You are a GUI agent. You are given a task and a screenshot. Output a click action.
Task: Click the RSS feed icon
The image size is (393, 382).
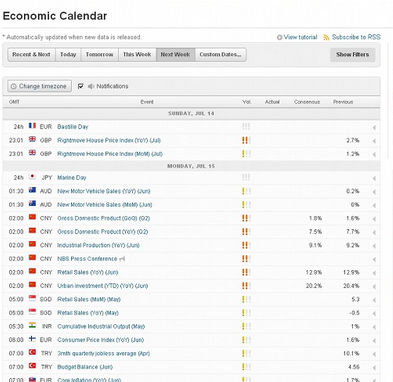pyautogui.click(x=326, y=37)
